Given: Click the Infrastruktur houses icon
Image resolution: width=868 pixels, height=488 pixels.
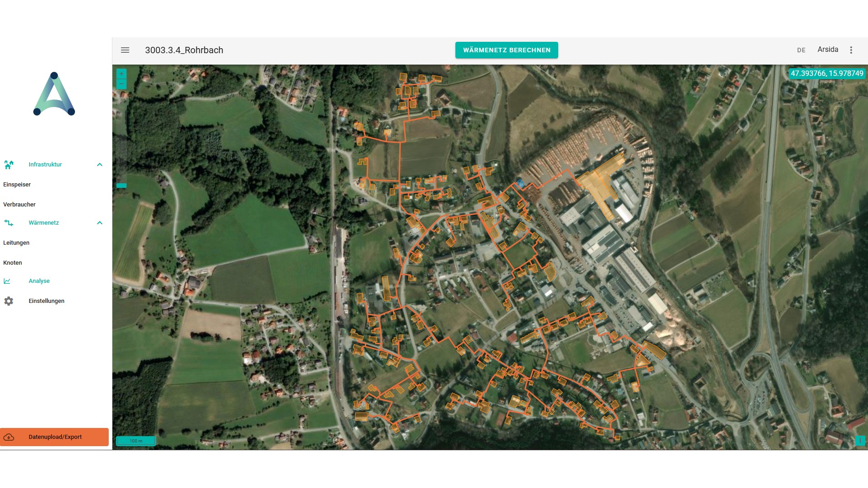Looking at the screenshot, I should click(9, 165).
